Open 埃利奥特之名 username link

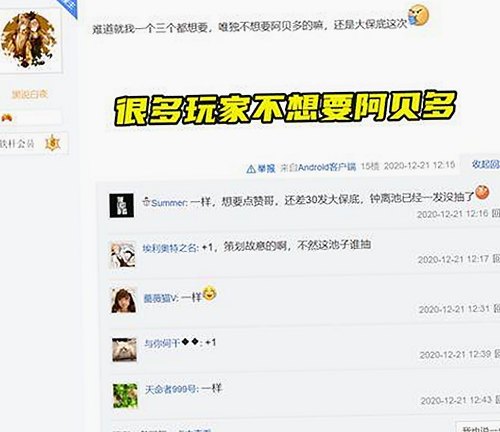[171, 248]
